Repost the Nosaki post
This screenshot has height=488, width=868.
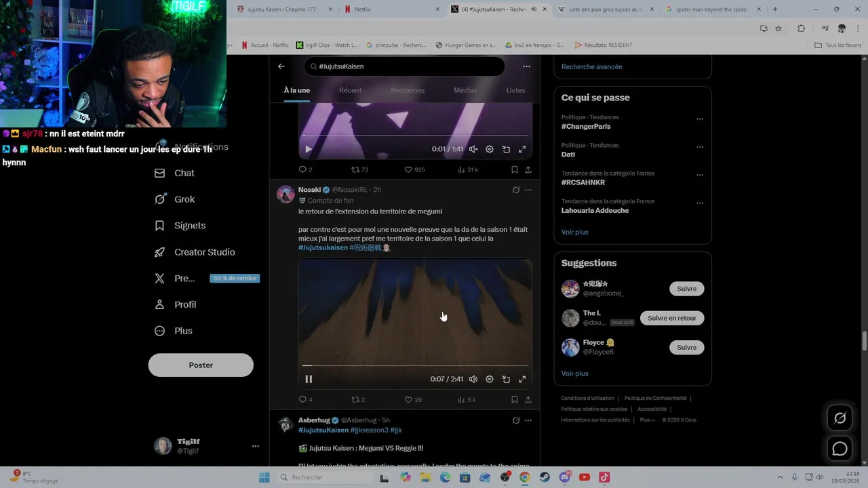coord(358,400)
